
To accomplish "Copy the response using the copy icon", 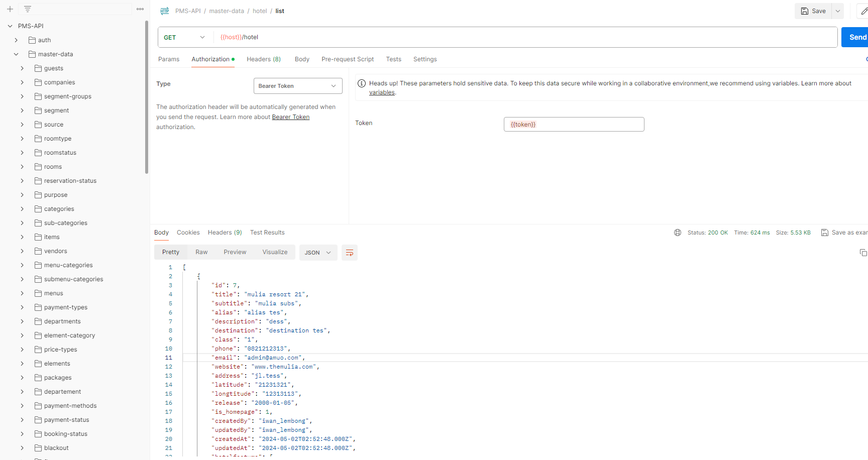I will point(863,253).
